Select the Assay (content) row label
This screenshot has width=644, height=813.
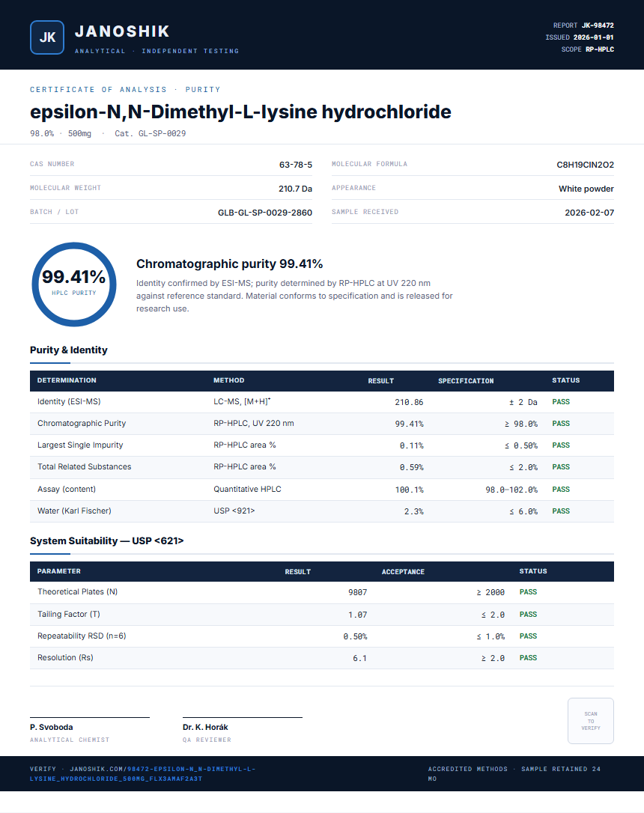[67, 490]
